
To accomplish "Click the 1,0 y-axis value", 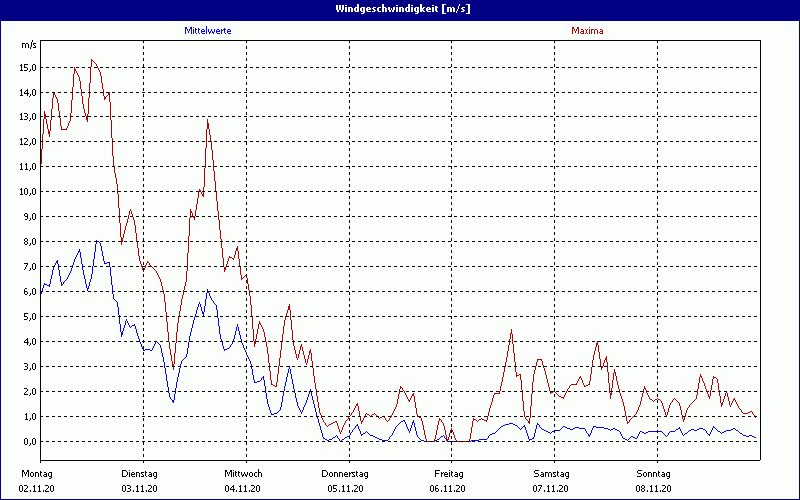I will (x=30, y=416).
